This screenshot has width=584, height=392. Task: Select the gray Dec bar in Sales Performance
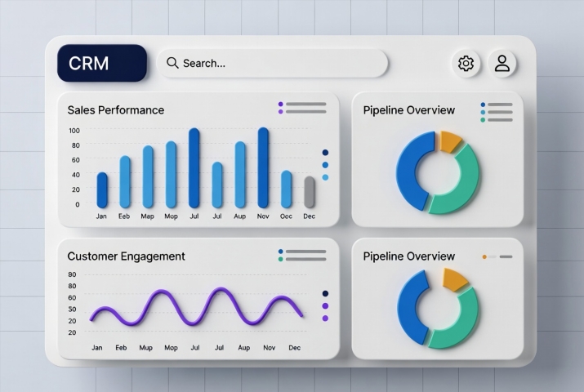[310, 192]
